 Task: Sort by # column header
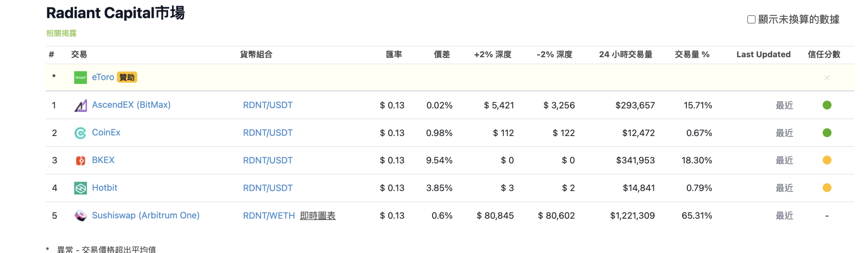point(52,54)
